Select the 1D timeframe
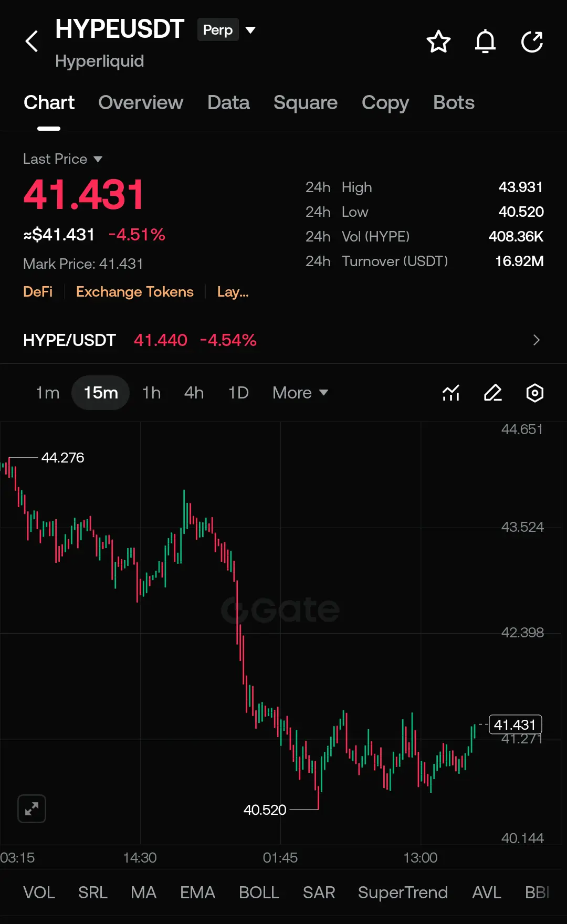Image resolution: width=567 pixels, height=924 pixels. coord(239,393)
